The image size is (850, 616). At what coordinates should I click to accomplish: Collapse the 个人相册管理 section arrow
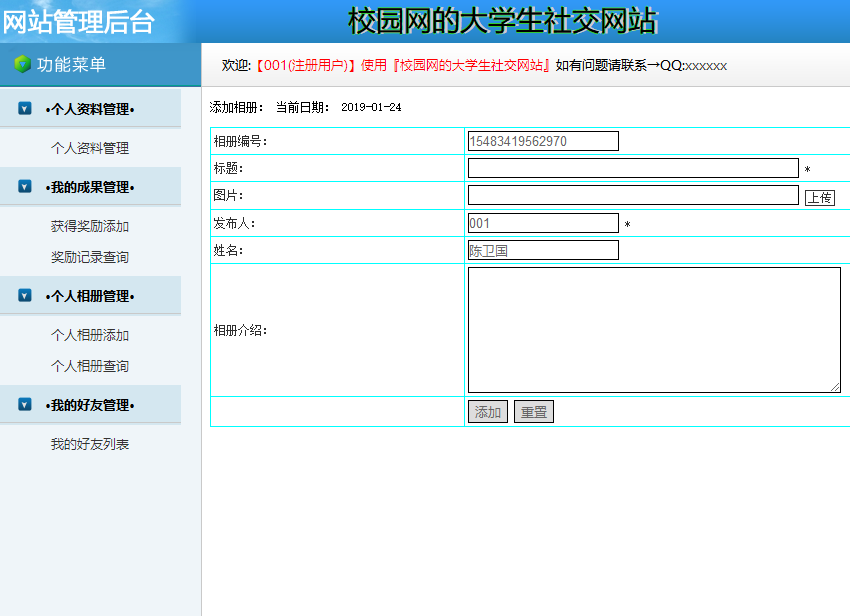click(25, 296)
